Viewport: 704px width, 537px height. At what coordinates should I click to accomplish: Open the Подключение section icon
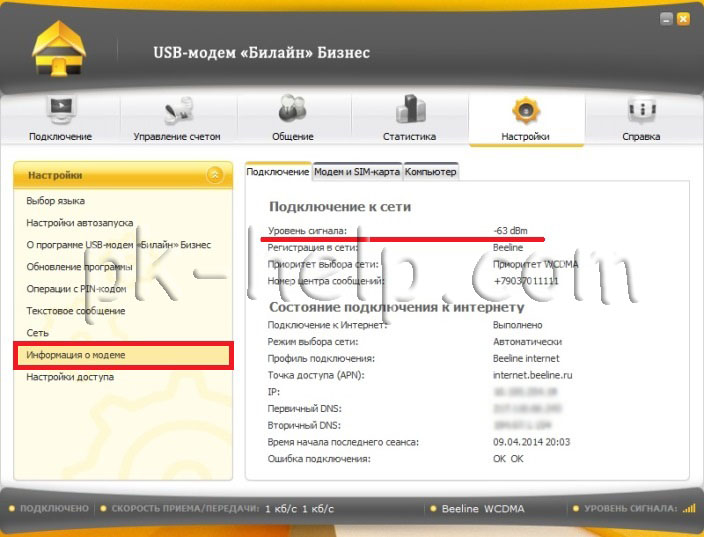pyautogui.click(x=61, y=110)
